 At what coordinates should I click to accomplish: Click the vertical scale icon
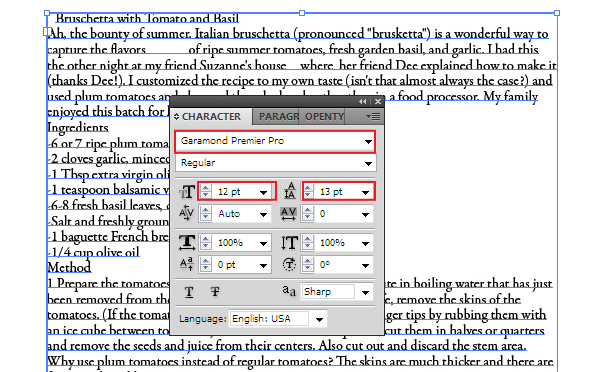[289, 243]
